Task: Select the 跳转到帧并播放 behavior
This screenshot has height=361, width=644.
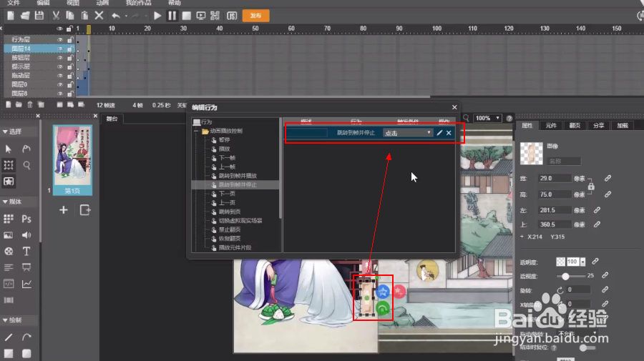Action: coord(238,176)
